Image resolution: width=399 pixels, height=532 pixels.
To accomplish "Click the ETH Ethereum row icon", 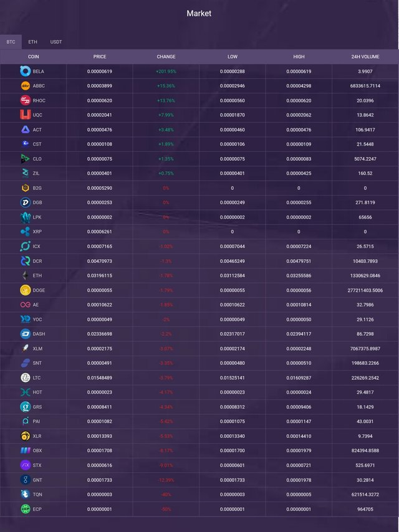I will [26, 275].
